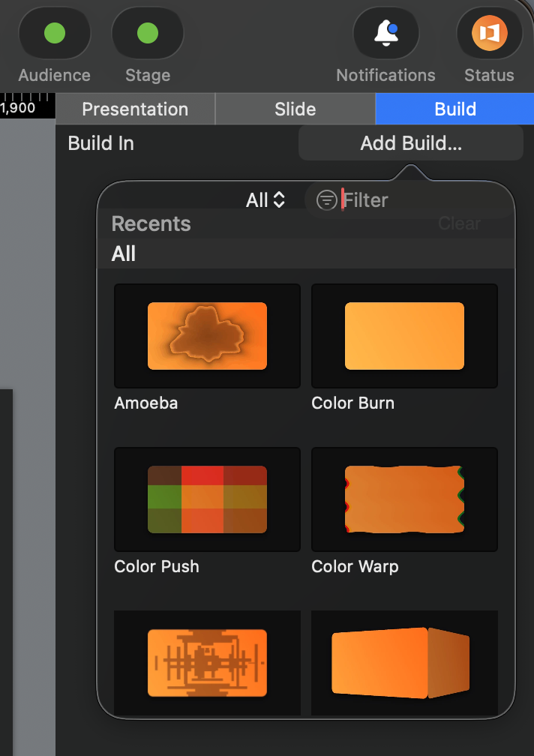The width and height of the screenshot is (534, 756).
Task: Open the Status icon
Action: click(x=489, y=33)
